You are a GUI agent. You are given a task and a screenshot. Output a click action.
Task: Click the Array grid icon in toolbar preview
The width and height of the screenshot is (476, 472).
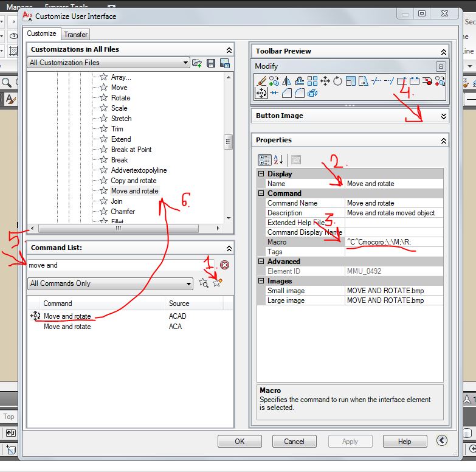point(312,81)
